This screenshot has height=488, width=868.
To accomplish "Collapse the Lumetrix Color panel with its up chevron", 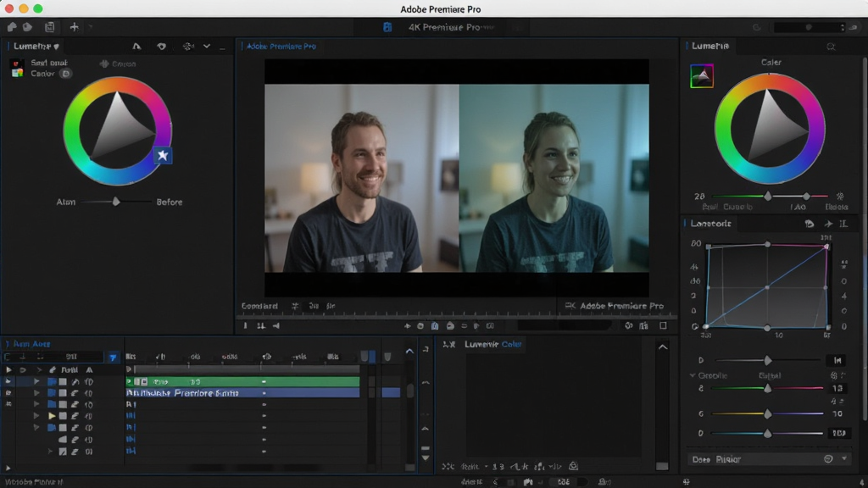I will coord(663,347).
